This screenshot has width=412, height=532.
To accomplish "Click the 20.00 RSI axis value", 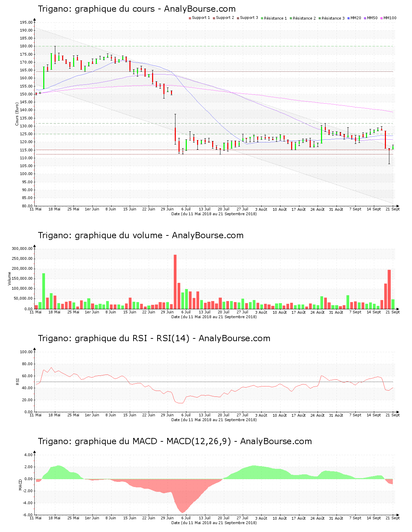I will (x=27, y=400).
